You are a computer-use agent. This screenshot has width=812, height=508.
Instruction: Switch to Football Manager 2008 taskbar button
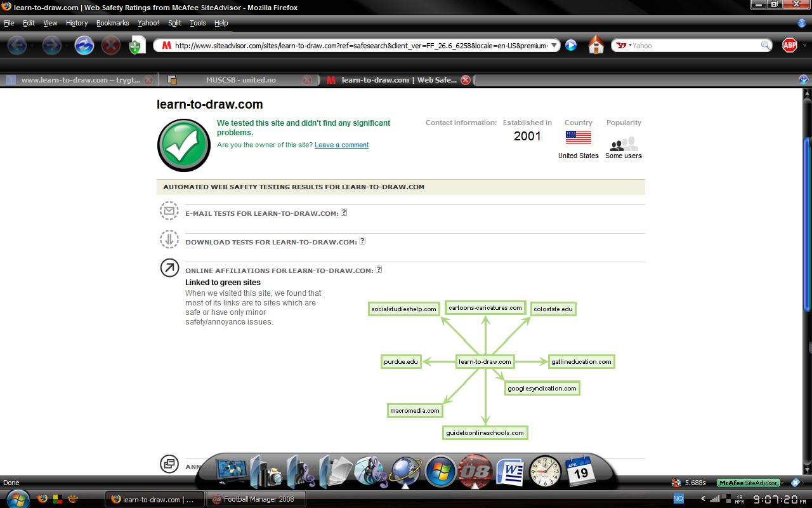256,499
